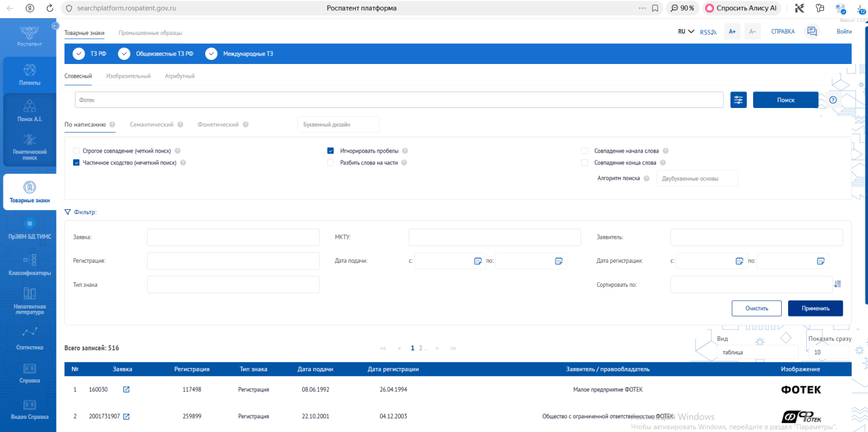This screenshot has height=432, width=868.
Task: Collapse the left sidebar with arrow
Action: click(x=55, y=26)
